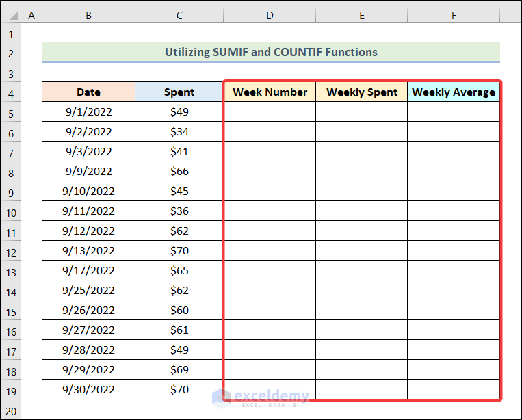Select column A header
The width and height of the screenshot is (522, 420).
coord(31,15)
